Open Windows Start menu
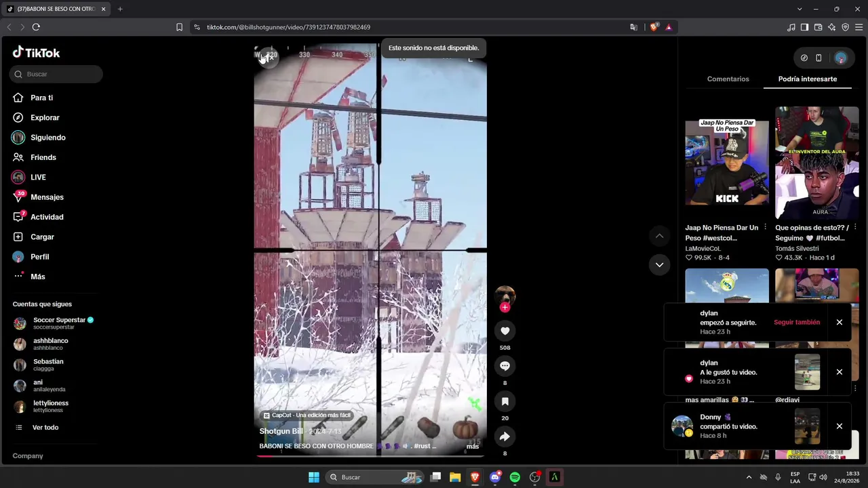This screenshot has width=868, height=488. tap(314, 477)
